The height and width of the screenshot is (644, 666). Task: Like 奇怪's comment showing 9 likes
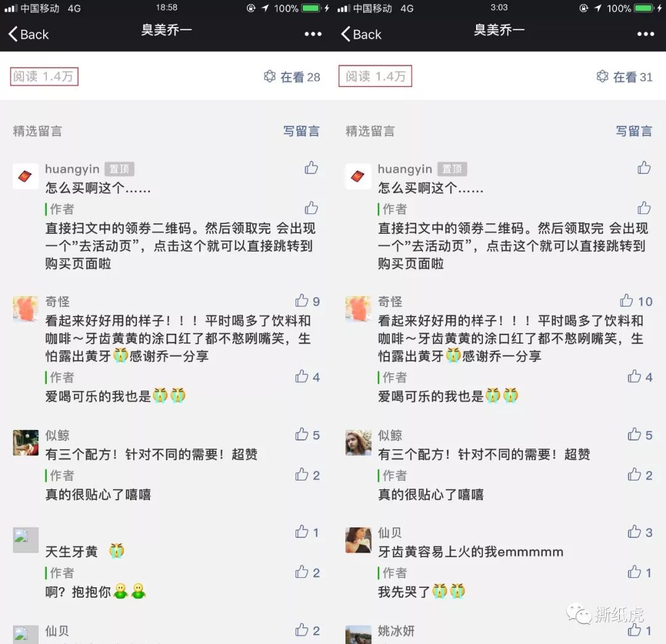tap(302, 301)
